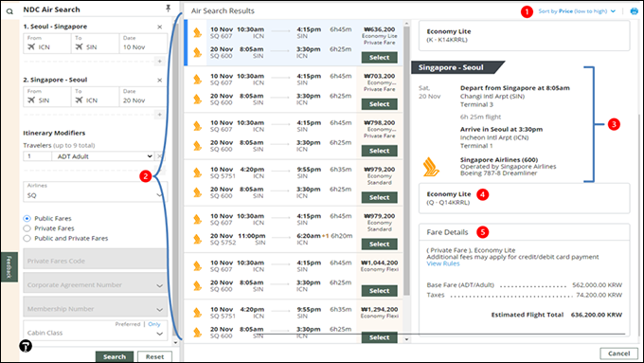Screen dimensions: 644x363
Task: Select the Public Fares radio button
Action: 27,218
